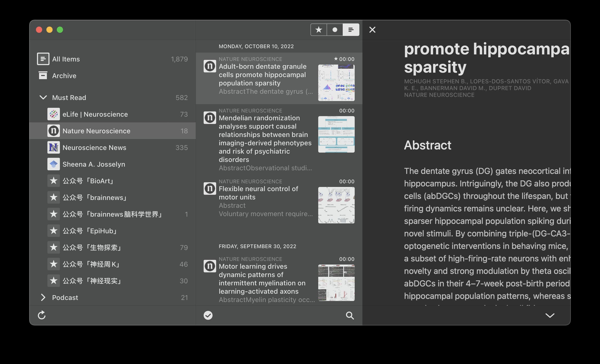
Task: Go to next article chevron
Action: pos(550,316)
